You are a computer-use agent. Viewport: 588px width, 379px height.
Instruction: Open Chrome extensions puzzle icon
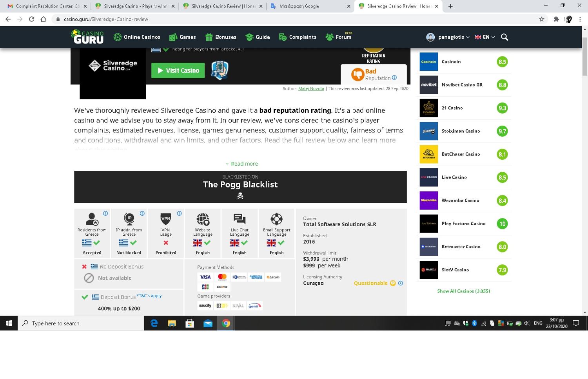coord(556,19)
